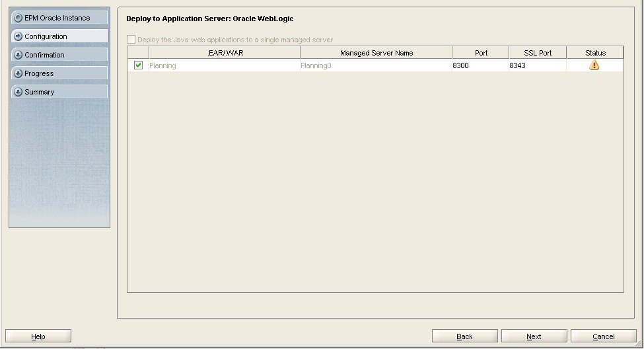The width and height of the screenshot is (644, 349).
Task: Click the Status column header
Action: [x=595, y=53]
